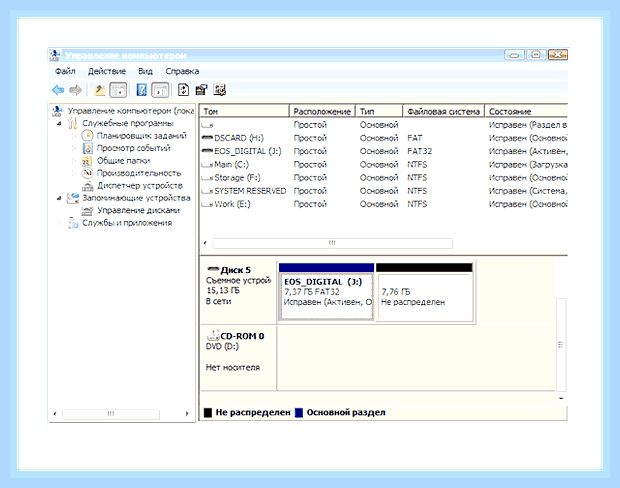The image size is (620, 488).
Task: Sort by Расположение column header
Action: [322, 111]
